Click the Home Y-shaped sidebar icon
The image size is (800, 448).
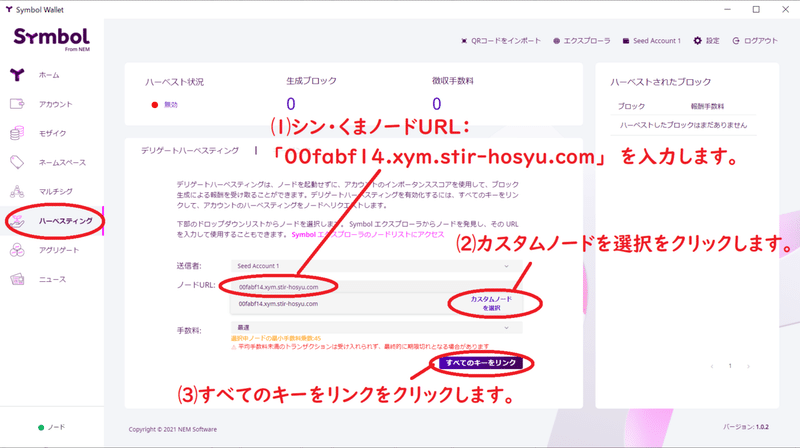(17, 75)
